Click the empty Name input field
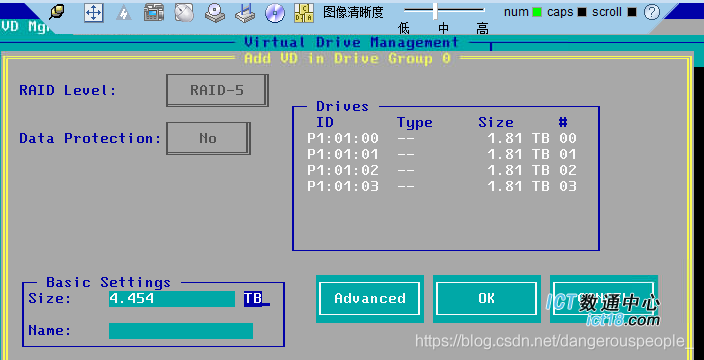The image size is (704, 360). 181,331
